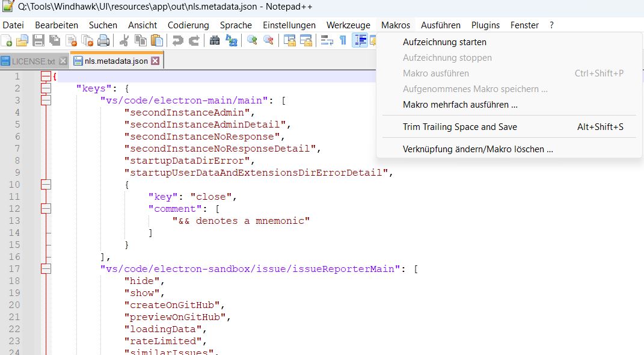The height and width of the screenshot is (355, 644).
Task: Collapse the "keys" block at line 2
Action: point(46,88)
